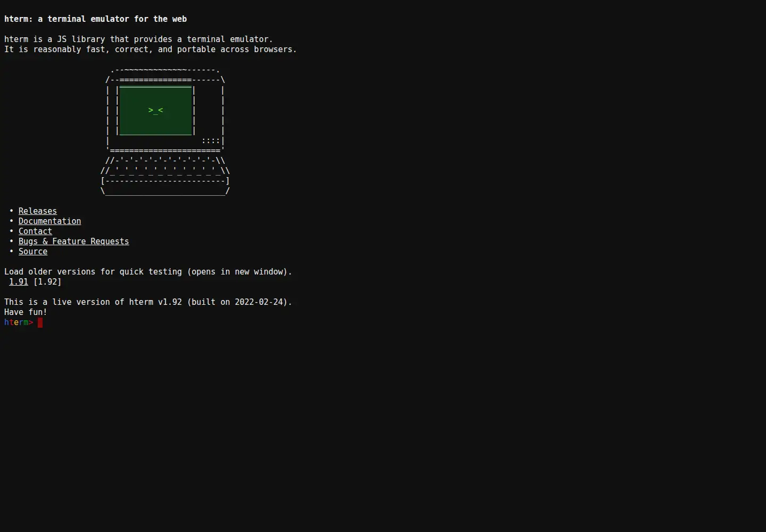Open the Releases link
Viewport: 766px width, 532px height.
point(38,211)
